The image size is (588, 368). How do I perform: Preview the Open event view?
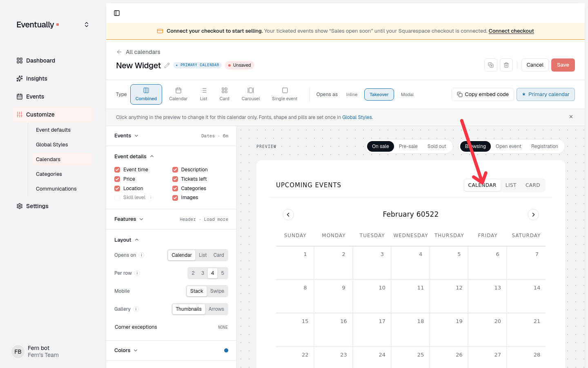(508, 146)
